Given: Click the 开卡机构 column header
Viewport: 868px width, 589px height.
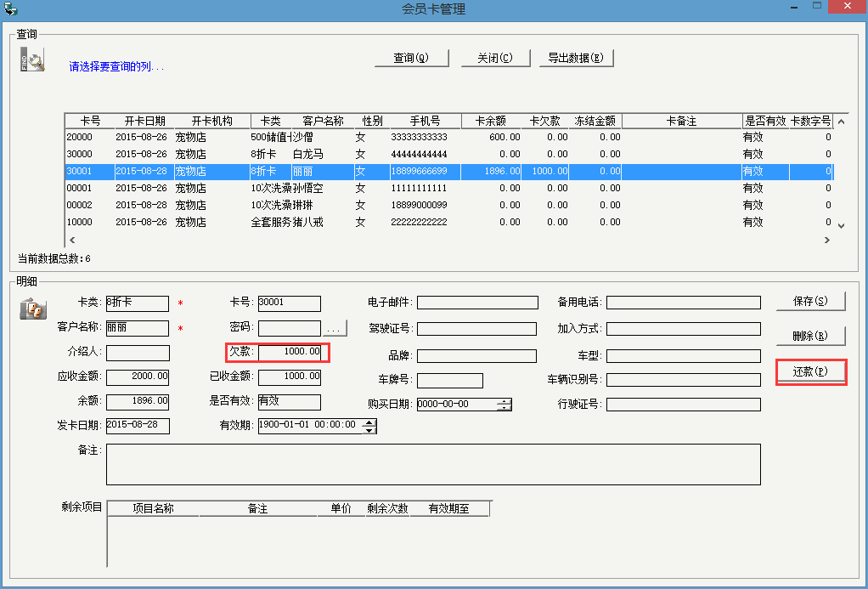Looking at the screenshot, I should pyautogui.click(x=212, y=121).
